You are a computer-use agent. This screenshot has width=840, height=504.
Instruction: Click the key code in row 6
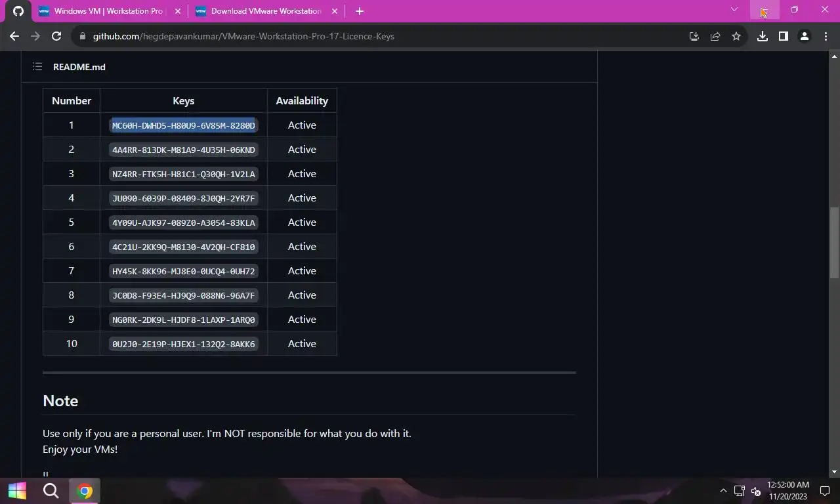click(x=184, y=247)
